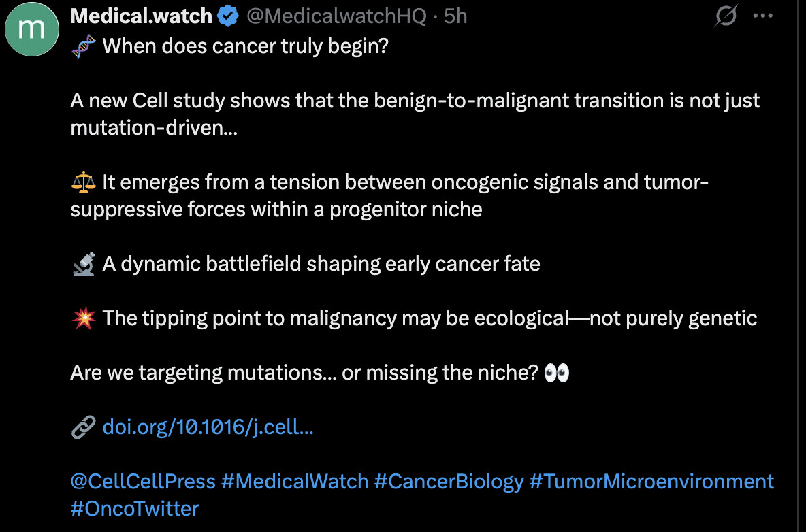Visit the @MedicalwatchHQ handle
Screen dimensions: 806x532
[337, 16]
